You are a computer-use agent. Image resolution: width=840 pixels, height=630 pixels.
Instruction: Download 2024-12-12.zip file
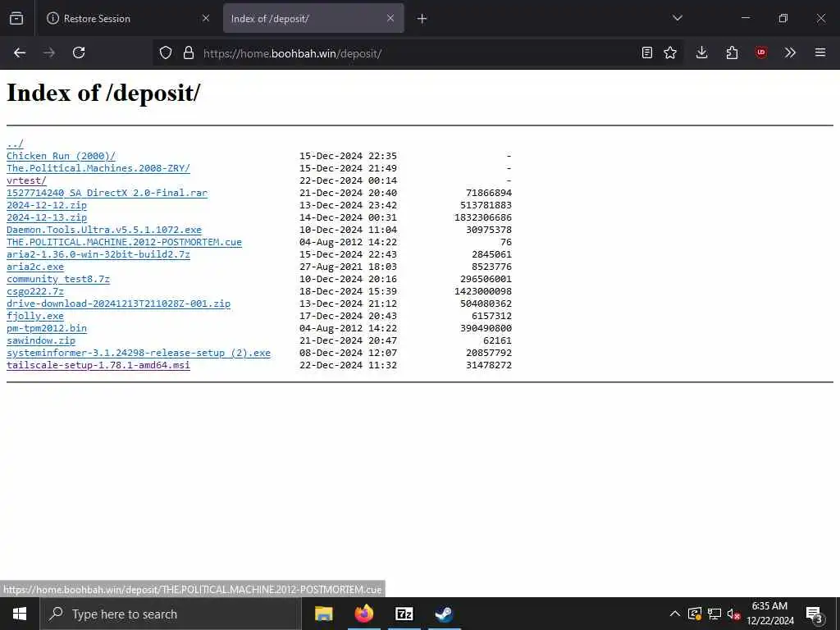[47, 205]
